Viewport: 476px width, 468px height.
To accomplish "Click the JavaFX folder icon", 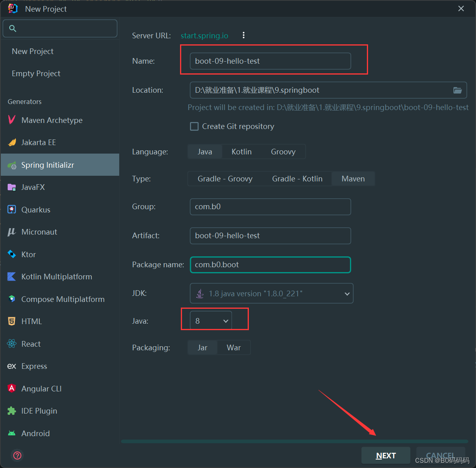I will coord(12,187).
